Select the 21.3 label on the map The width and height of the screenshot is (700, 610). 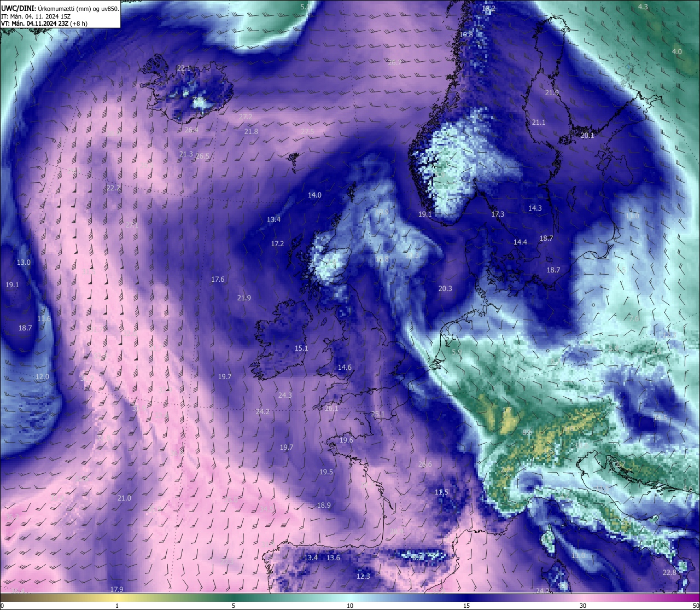186,154
